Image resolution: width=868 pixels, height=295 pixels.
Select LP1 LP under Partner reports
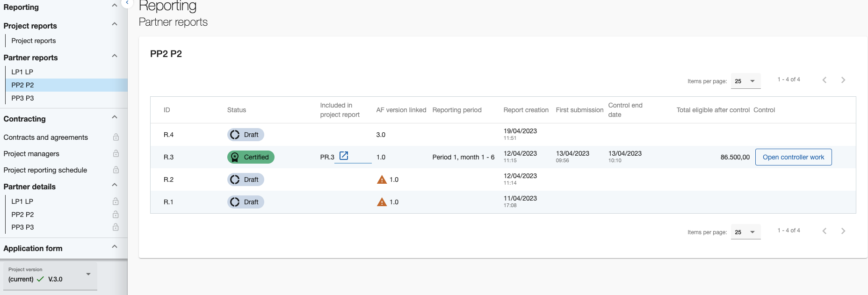pyautogui.click(x=22, y=72)
